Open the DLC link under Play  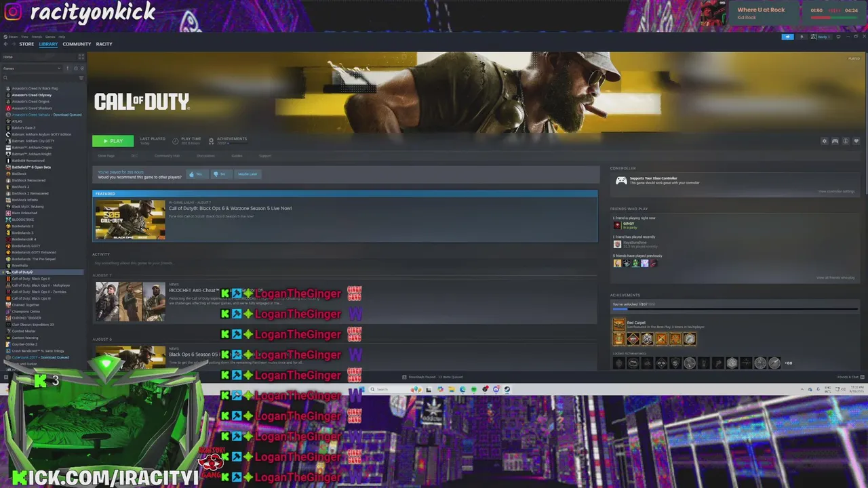134,156
